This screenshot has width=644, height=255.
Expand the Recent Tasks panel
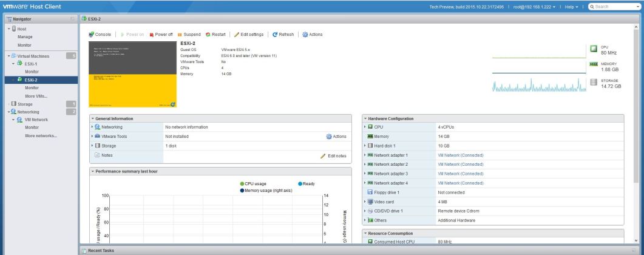634,251
